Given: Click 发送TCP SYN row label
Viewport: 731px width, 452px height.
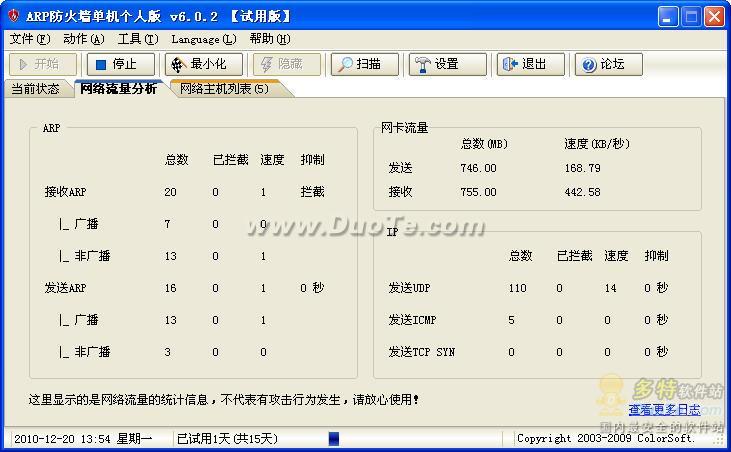Looking at the screenshot, I should 421,352.
